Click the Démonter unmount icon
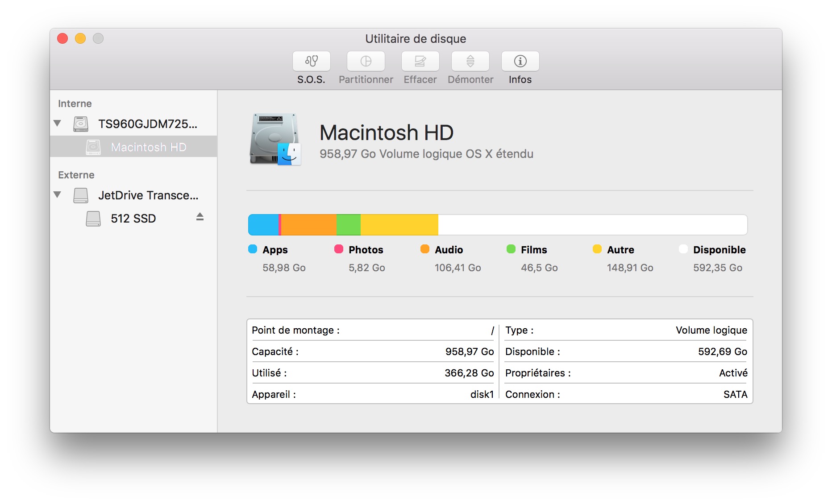832x504 pixels. click(470, 61)
